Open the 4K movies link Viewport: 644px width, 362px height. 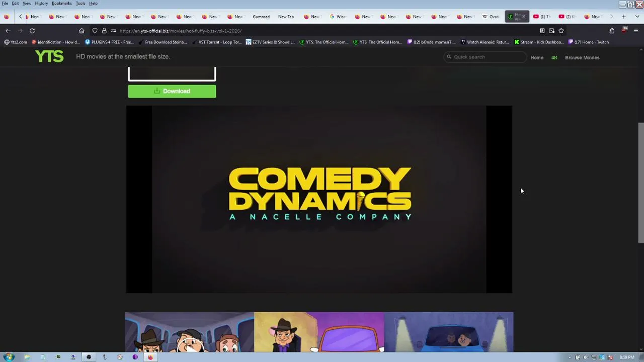pyautogui.click(x=554, y=57)
